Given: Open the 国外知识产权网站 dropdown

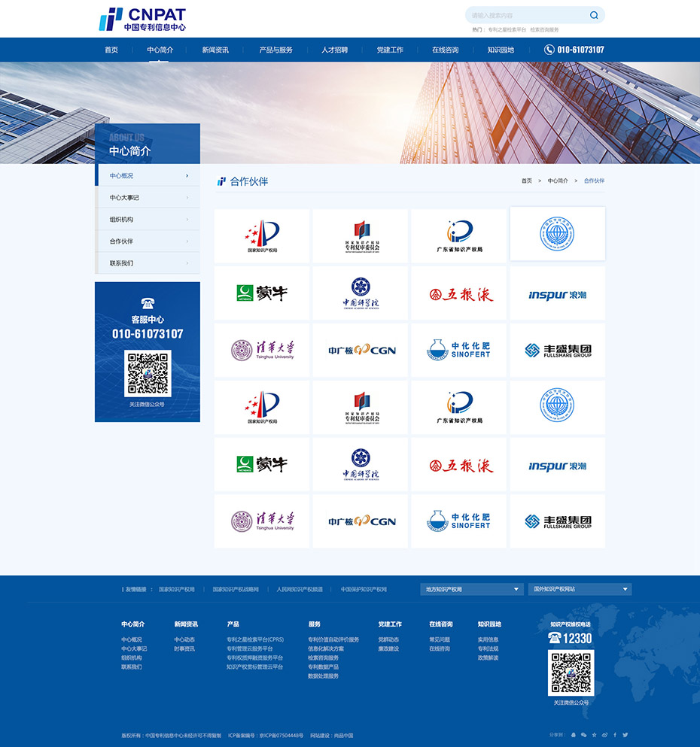Looking at the screenshot, I should (579, 589).
